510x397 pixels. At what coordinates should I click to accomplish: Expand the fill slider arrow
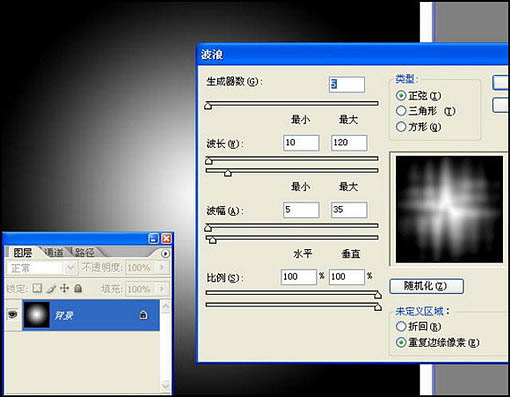coord(162,289)
